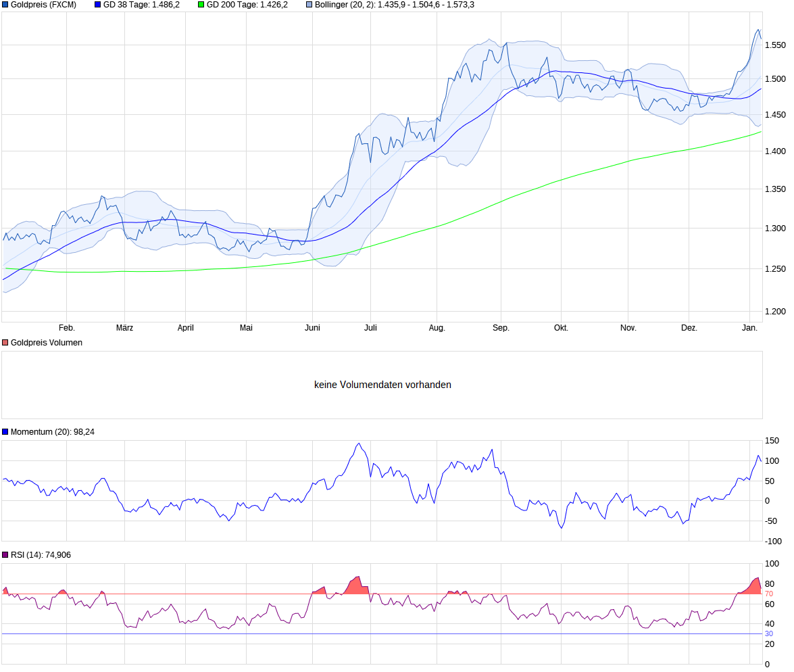Click the Goldpreis (FXCM) legend color square
The width and height of the screenshot is (794, 672).
[x=5, y=5]
